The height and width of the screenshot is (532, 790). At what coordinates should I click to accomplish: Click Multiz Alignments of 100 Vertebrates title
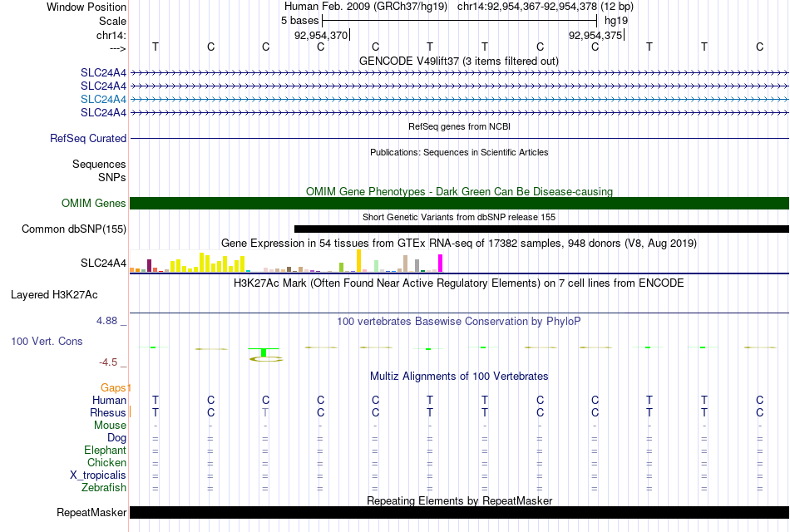point(459,377)
